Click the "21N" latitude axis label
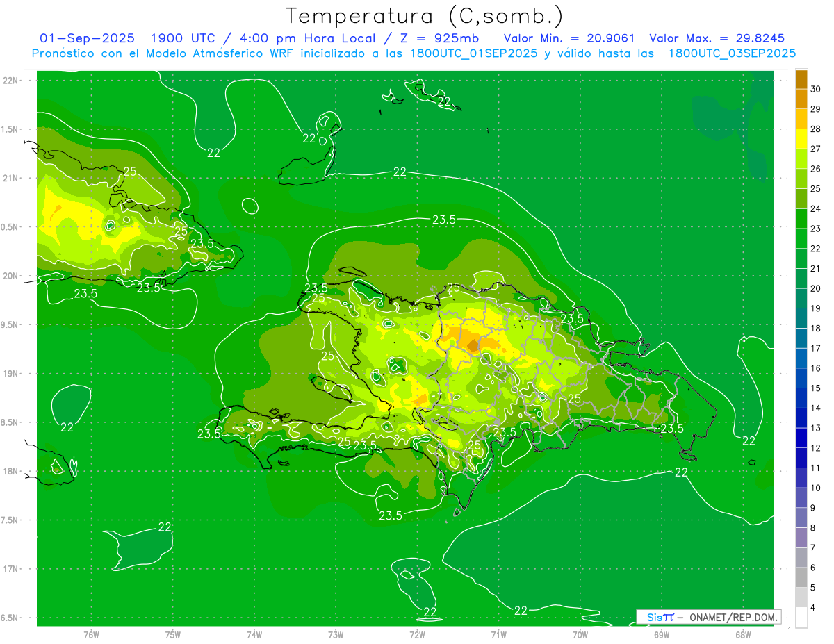 click(x=11, y=178)
